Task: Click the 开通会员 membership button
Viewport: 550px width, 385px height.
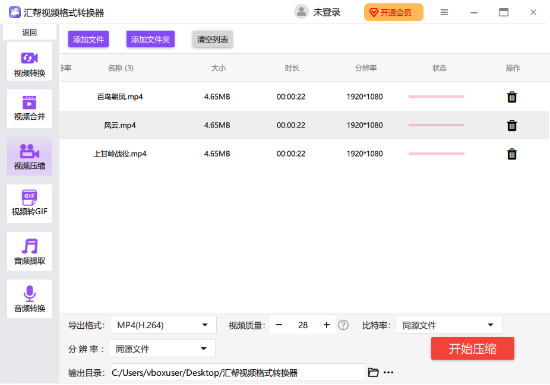Action: (394, 12)
